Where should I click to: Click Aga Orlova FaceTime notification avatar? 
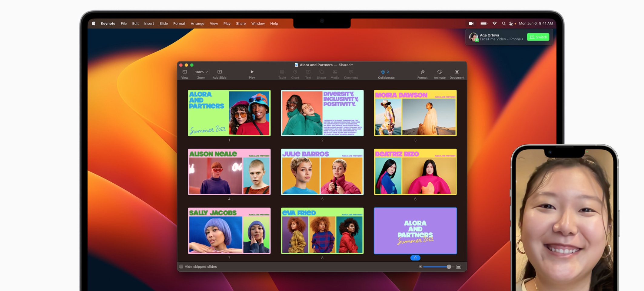pos(473,37)
